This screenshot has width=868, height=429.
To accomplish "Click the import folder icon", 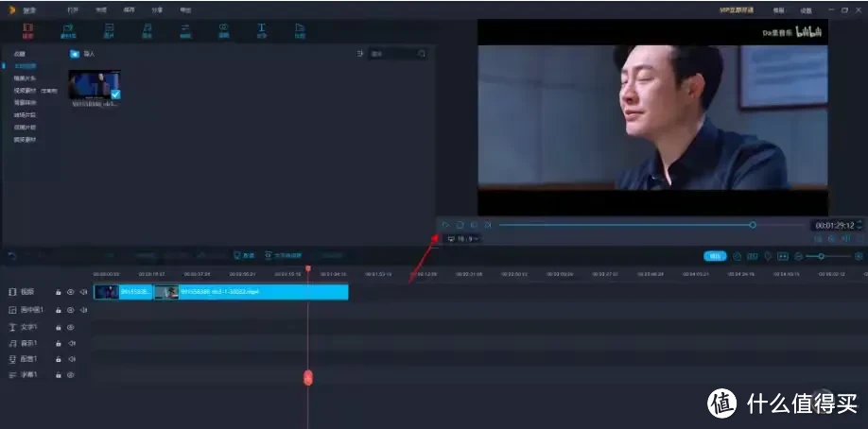I will [x=75, y=54].
